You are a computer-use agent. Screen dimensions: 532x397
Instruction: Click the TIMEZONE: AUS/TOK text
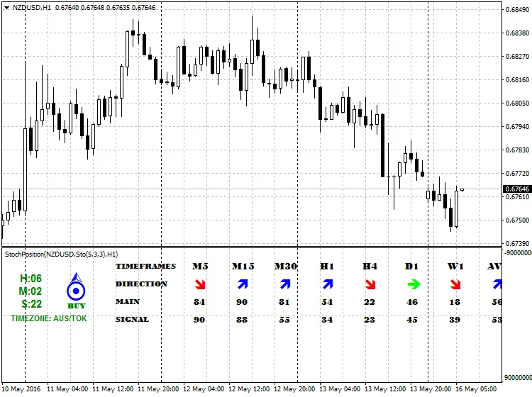(x=49, y=319)
